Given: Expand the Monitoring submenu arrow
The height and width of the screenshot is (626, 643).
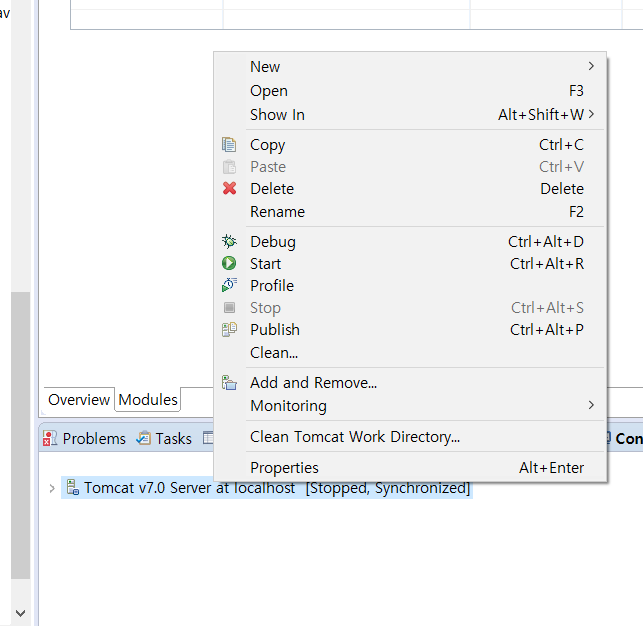Looking at the screenshot, I should click(591, 405).
